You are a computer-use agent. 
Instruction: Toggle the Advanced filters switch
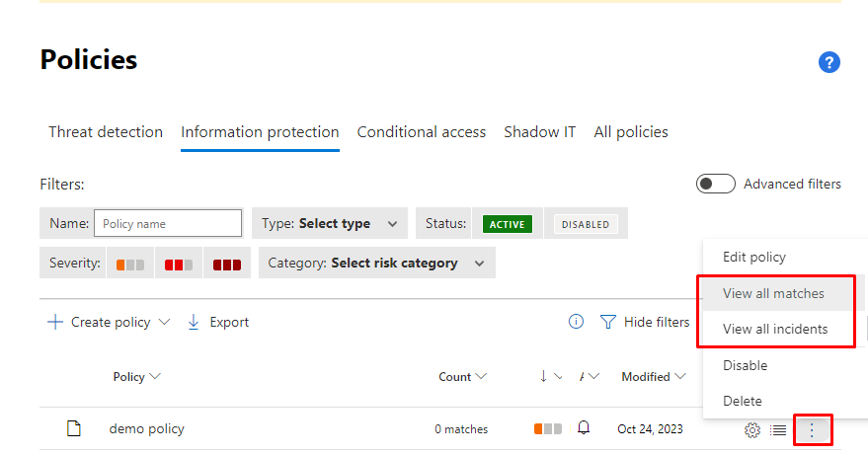tap(715, 184)
